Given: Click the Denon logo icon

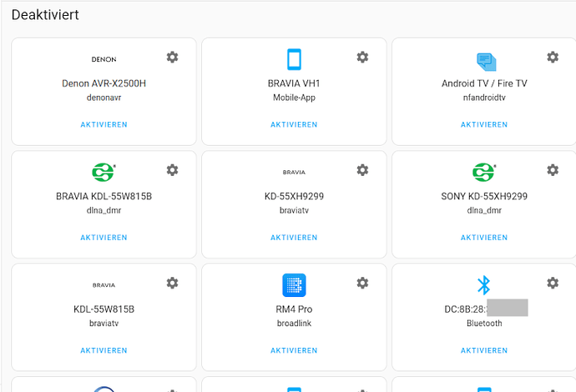Looking at the screenshot, I should pyautogui.click(x=104, y=59).
